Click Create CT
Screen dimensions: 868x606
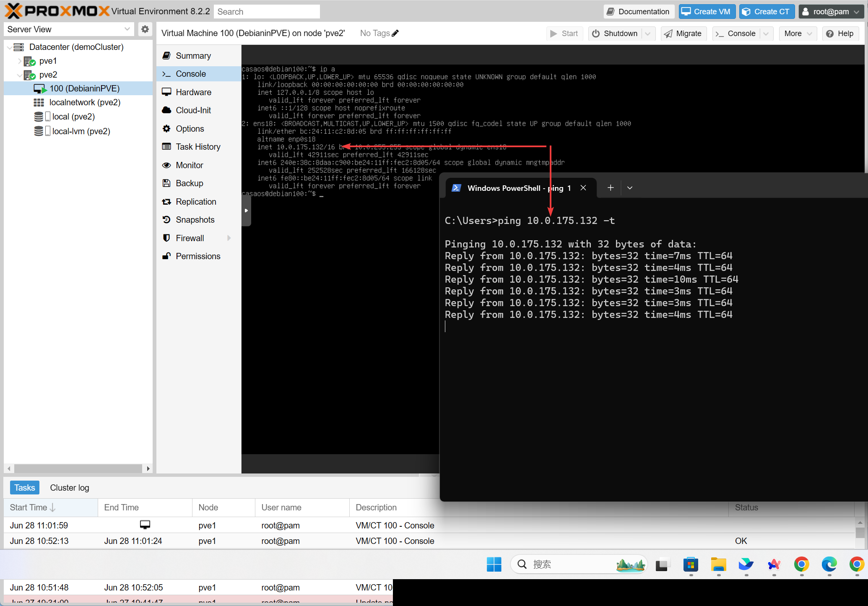[767, 12]
